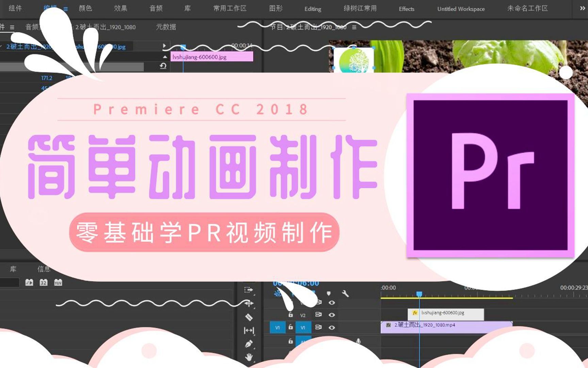The image size is (588, 368).
Task: Lock the V2 track
Action: pyautogui.click(x=291, y=315)
